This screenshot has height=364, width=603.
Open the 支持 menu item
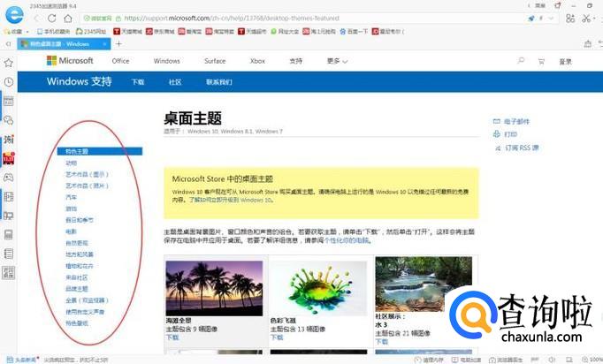295,61
